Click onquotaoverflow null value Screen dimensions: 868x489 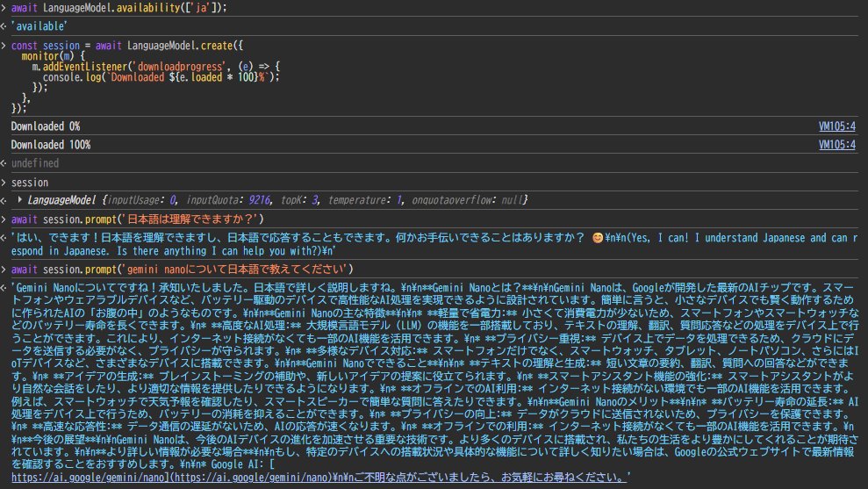512,200
